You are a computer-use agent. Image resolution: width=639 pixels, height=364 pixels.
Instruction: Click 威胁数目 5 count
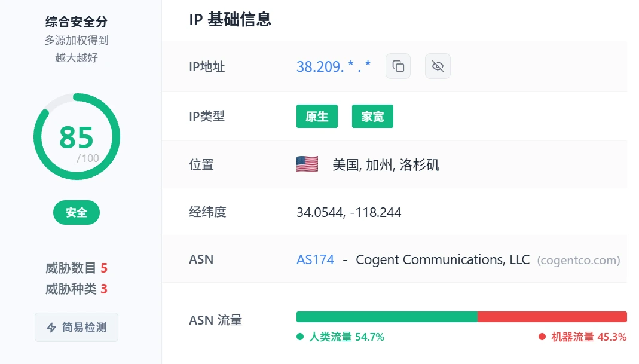pyautogui.click(x=76, y=268)
